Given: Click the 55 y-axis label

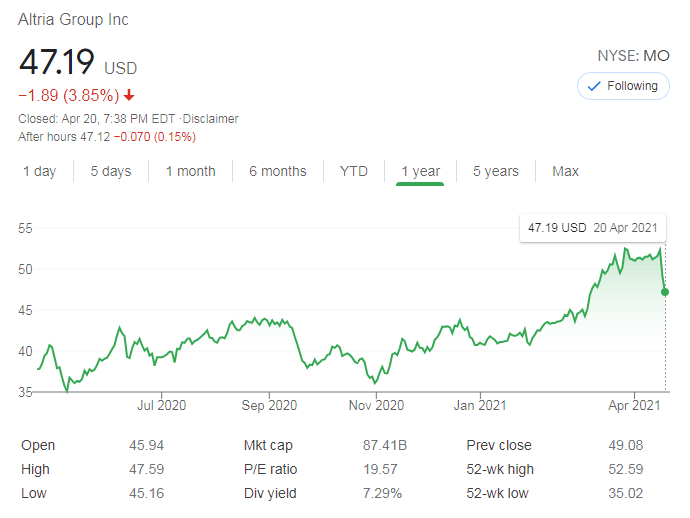Looking at the screenshot, I should coord(25,228).
